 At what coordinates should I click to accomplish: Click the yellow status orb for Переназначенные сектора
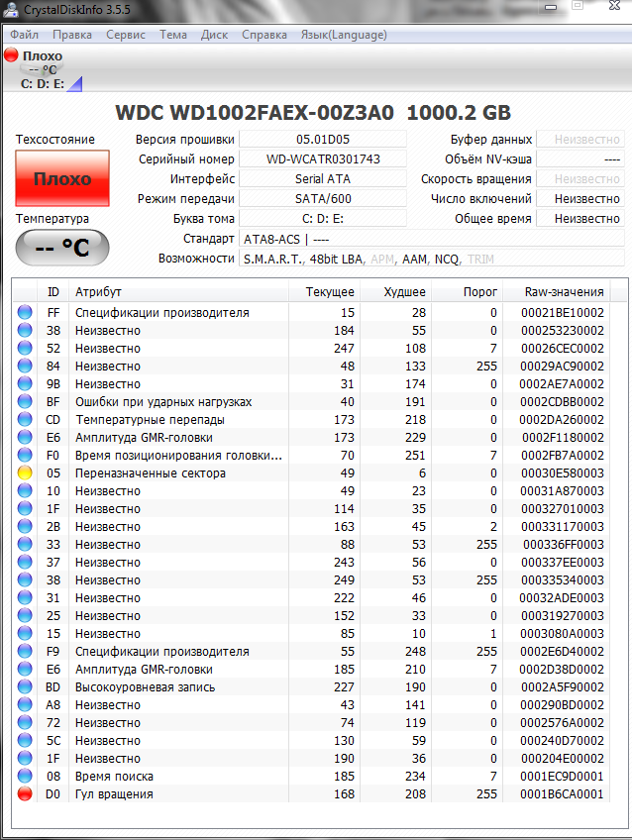coord(25,473)
